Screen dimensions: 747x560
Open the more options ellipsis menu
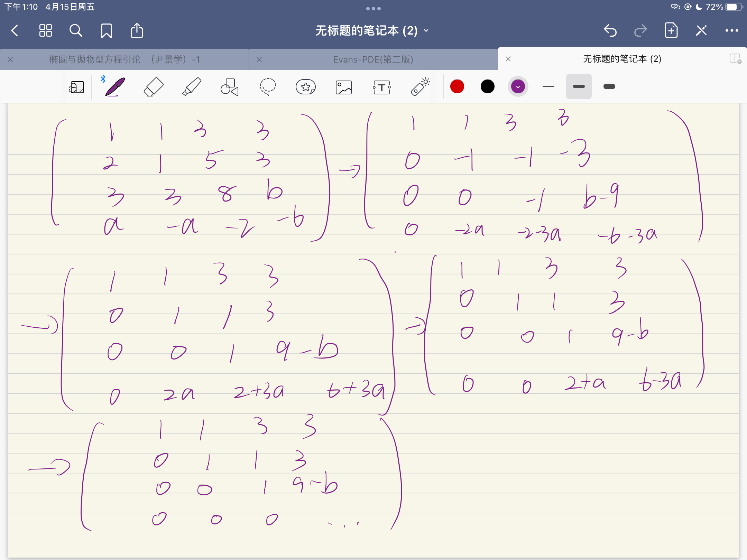[x=732, y=31]
